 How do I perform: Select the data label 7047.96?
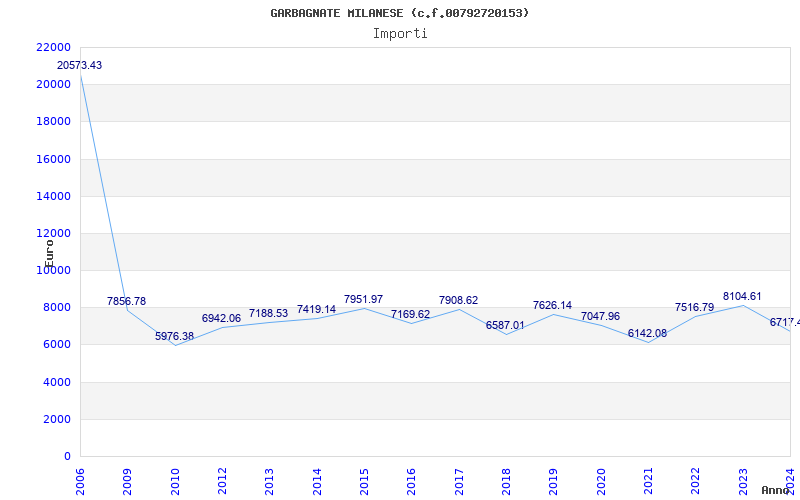600,316
